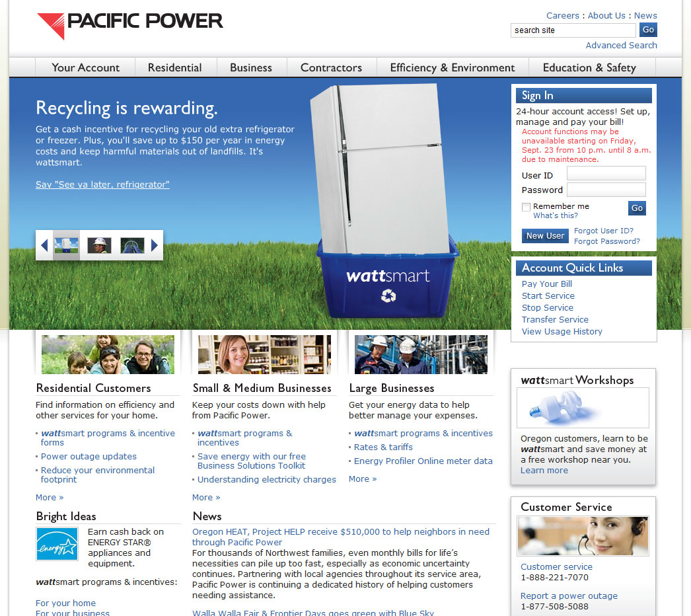The height and width of the screenshot is (616, 691).
Task: Open the Careers link
Action: tap(562, 15)
